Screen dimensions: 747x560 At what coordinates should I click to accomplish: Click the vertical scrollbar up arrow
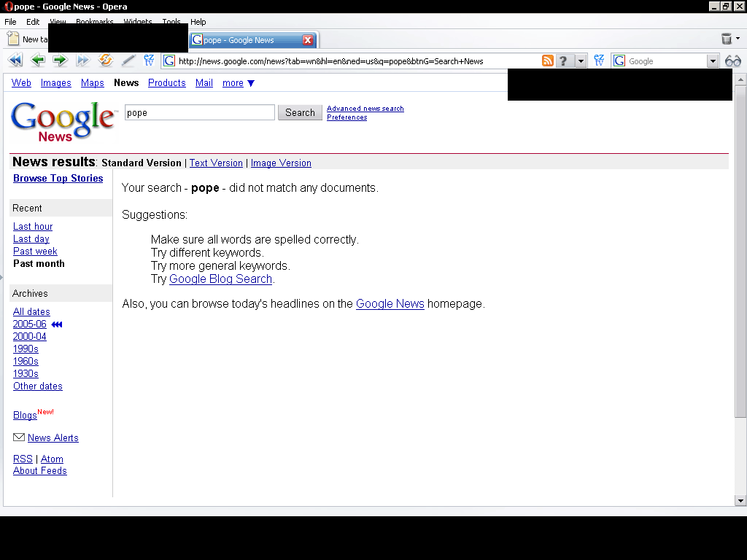[x=740, y=79]
